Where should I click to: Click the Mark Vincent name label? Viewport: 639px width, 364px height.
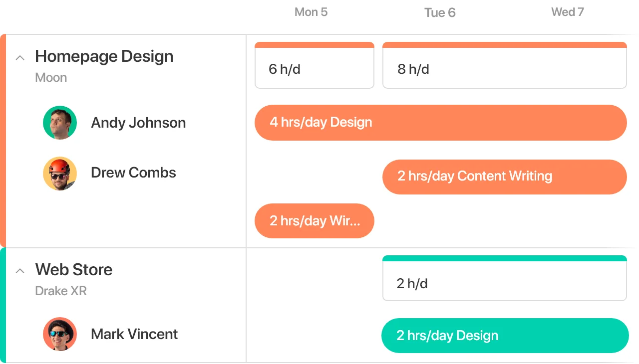coord(134,334)
